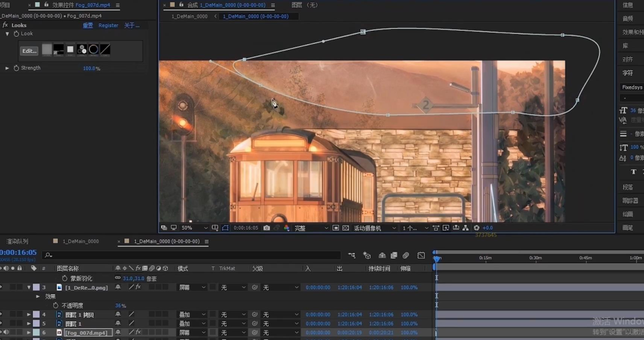Open the 完整 resolution dropdown
Screen dimensions: 644x340
[x=311, y=228]
